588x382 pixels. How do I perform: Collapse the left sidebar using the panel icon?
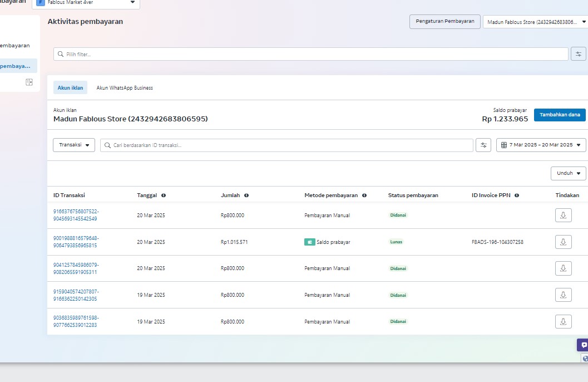pyautogui.click(x=29, y=82)
